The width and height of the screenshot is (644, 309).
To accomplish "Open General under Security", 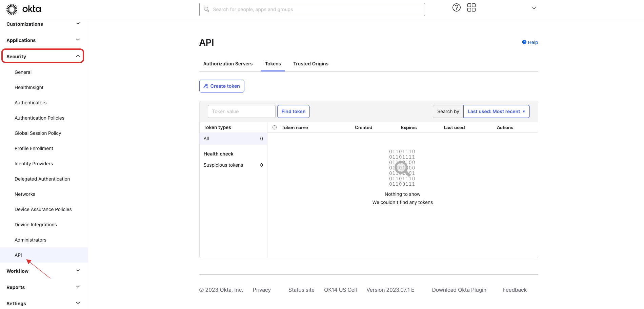I will (23, 72).
